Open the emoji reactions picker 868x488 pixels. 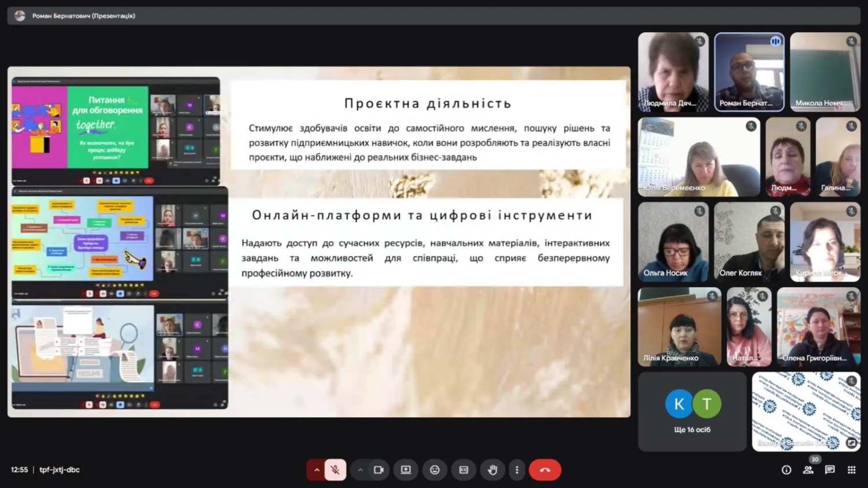435,470
